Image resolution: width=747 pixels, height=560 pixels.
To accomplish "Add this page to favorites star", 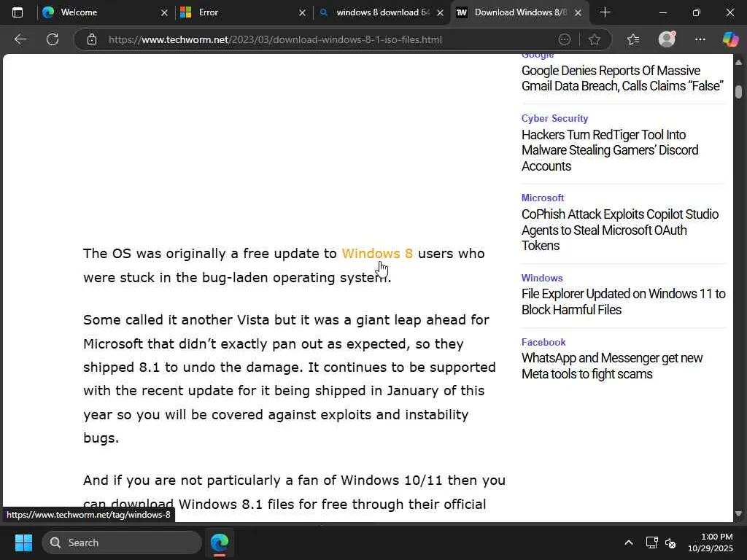I will [594, 39].
